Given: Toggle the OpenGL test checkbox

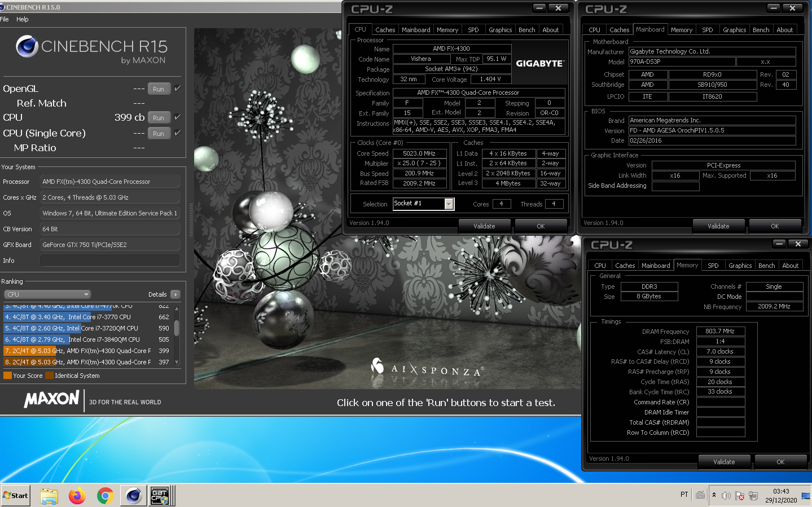Looking at the screenshot, I should [x=177, y=89].
